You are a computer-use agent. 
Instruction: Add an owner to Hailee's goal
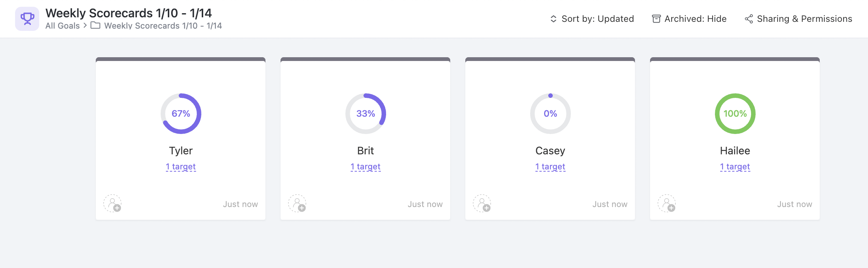click(x=667, y=204)
